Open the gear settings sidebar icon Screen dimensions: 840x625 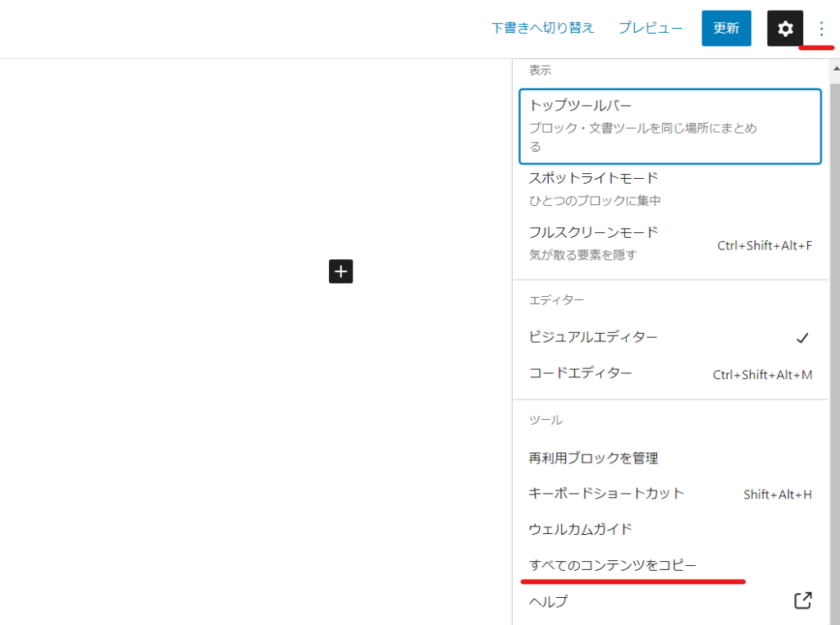(x=785, y=29)
